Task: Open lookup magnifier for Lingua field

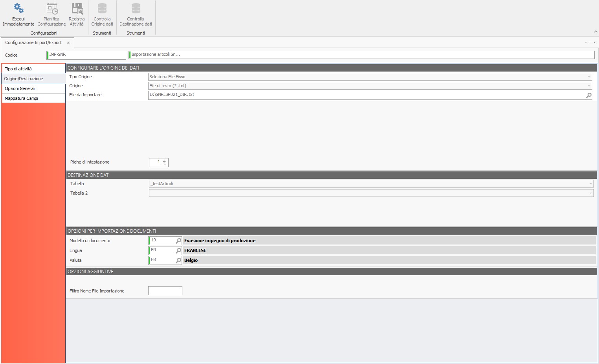Action: 178,250
